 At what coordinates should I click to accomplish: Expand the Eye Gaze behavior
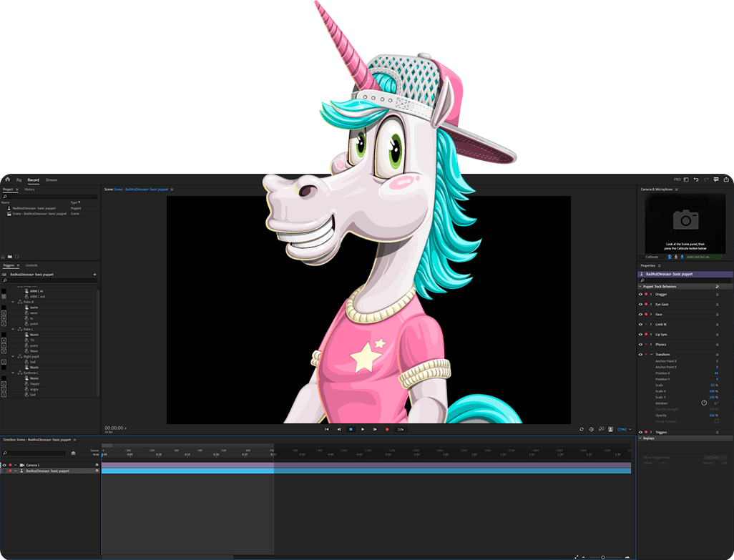click(651, 304)
